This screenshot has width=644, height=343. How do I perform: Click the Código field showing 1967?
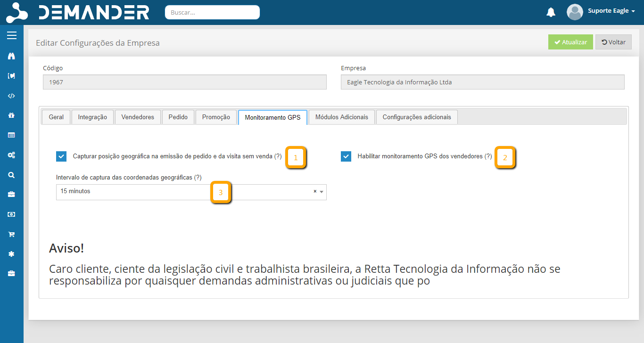point(185,82)
